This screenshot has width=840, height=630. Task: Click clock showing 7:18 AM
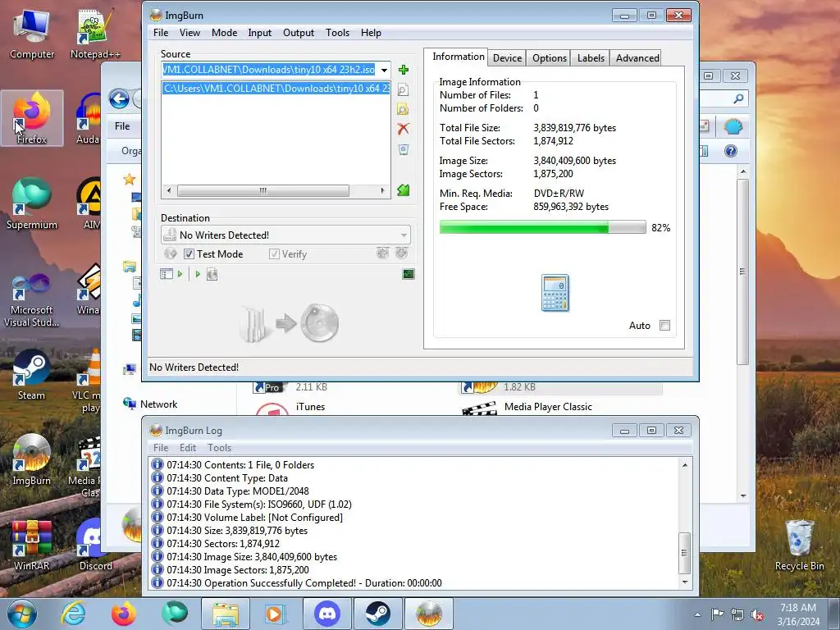(x=797, y=608)
